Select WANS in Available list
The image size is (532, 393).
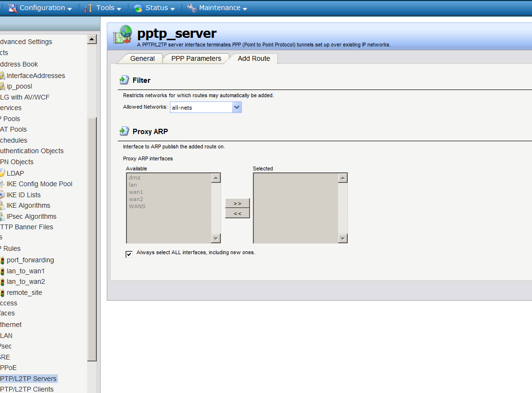click(x=137, y=206)
